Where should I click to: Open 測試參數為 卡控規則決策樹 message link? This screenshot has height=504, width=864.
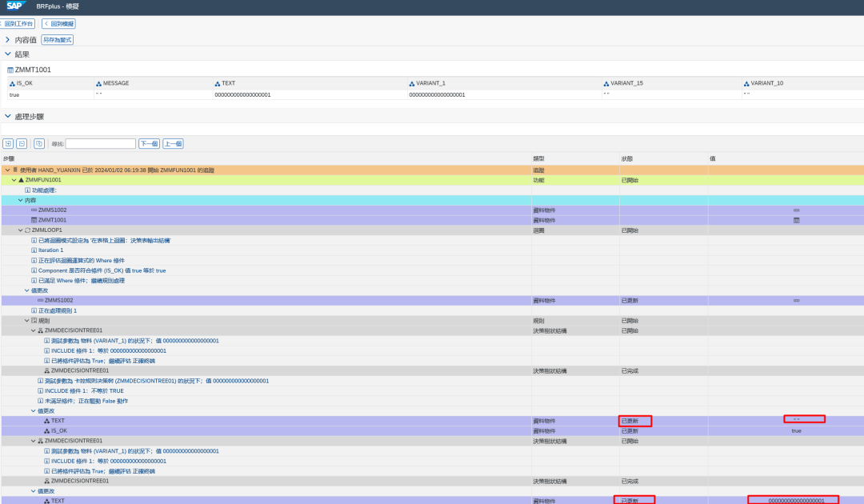(157, 381)
